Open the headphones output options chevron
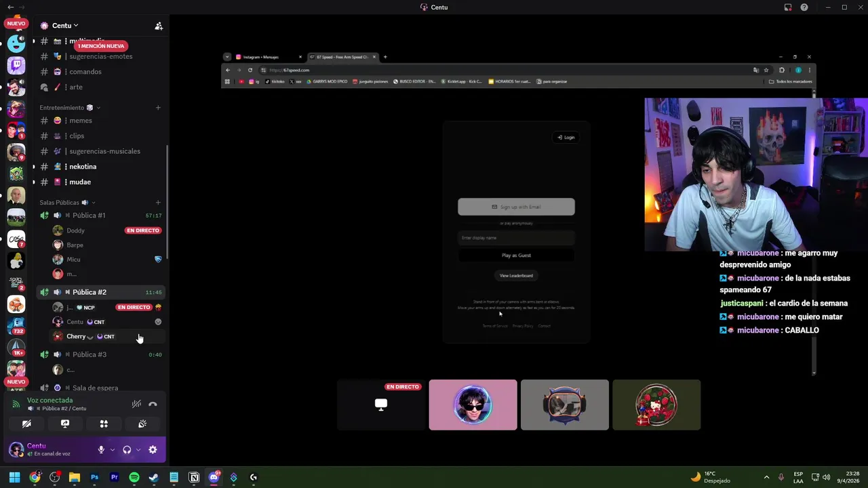Viewport: 868px width, 488px height. click(138, 449)
